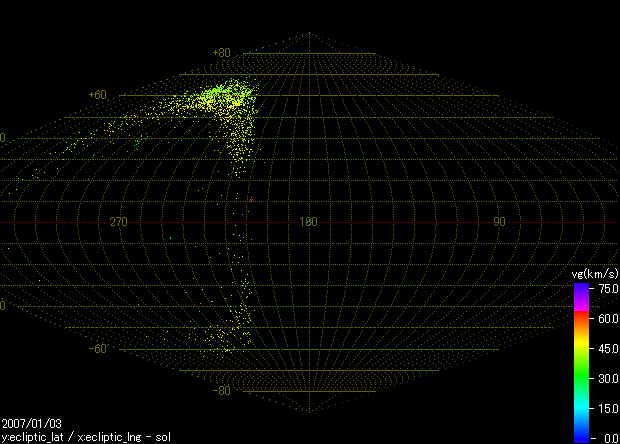620x444 pixels.
Task: Click the 0.0 color scale value
Action: [x=609, y=438]
